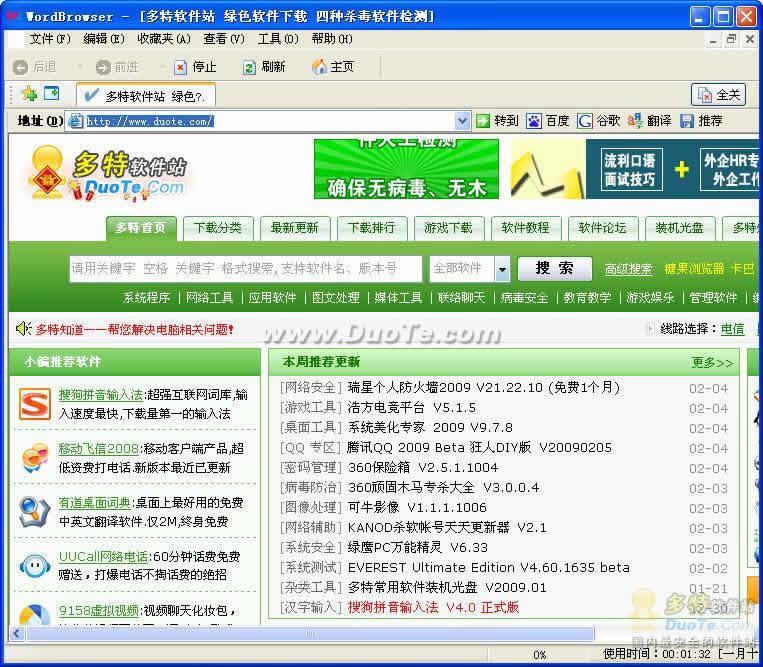Switch to 软件教程 site tab
Image resolution: width=763 pixels, height=667 pixels.
(x=526, y=228)
